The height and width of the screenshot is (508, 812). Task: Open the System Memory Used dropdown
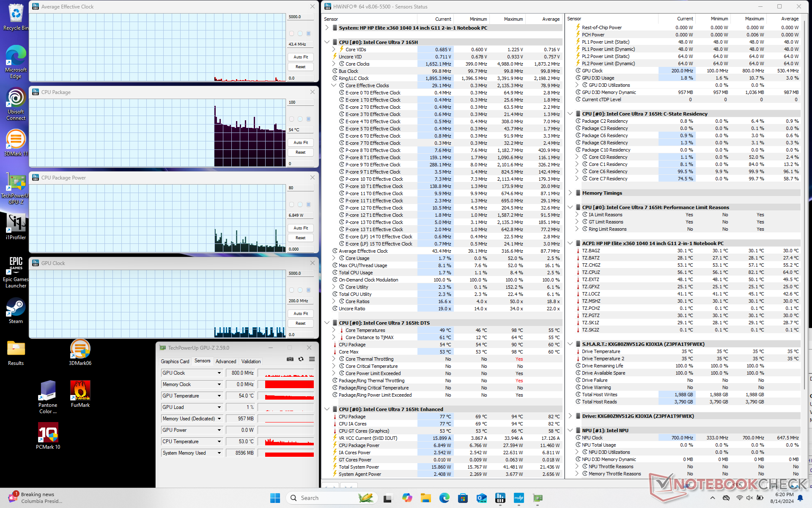point(219,453)
